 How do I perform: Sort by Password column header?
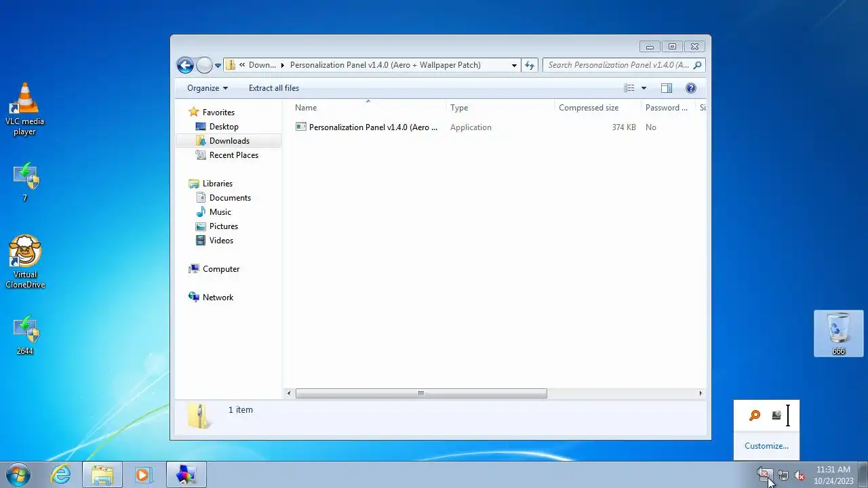pos(668,108)
